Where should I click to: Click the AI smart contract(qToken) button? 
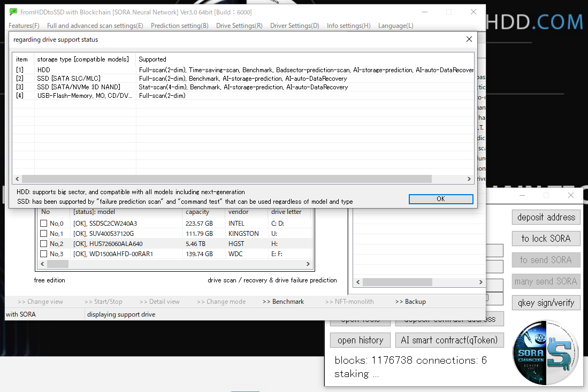coord(449,340)
